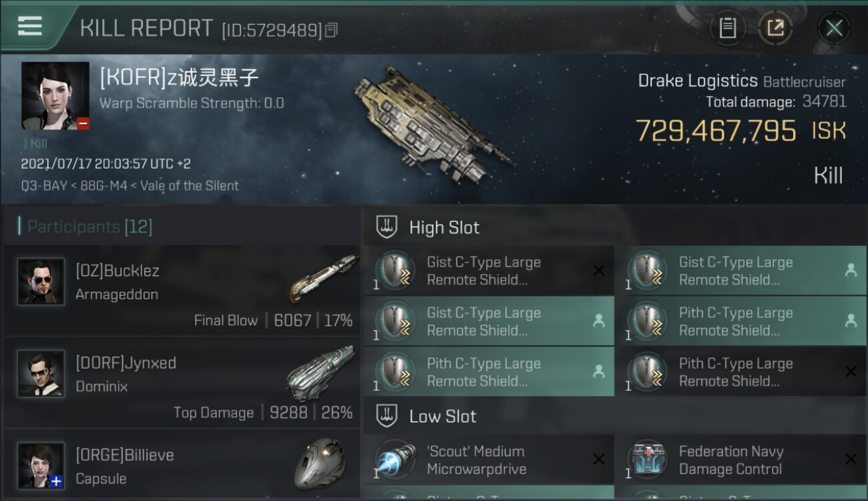Open Jynxed Dominix participant entry
The width and height of the screenshot is (868, 501).
(x=181, y=382)
